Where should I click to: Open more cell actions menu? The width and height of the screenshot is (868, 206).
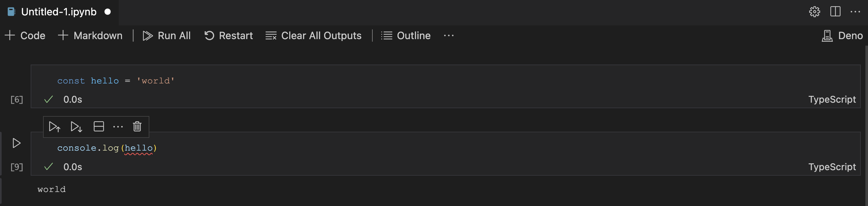pyautogui.click(x=118, y=127)
